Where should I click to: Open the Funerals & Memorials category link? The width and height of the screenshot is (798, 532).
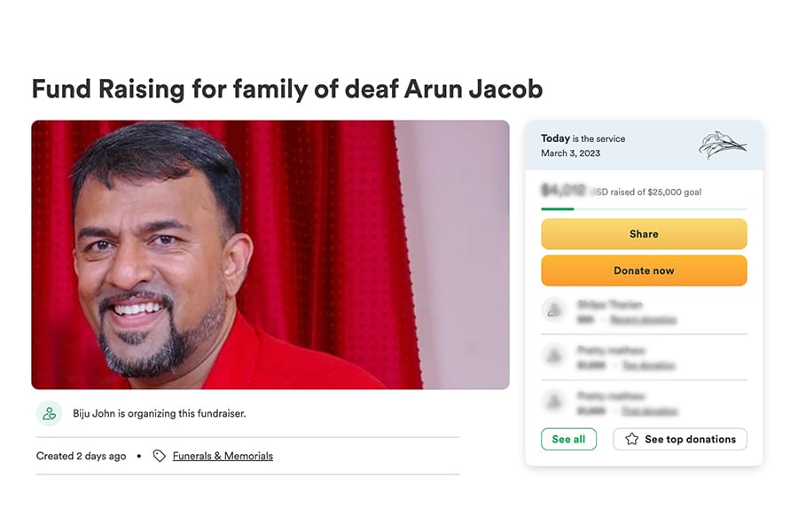pyautogui.click(x=223, y=456)
